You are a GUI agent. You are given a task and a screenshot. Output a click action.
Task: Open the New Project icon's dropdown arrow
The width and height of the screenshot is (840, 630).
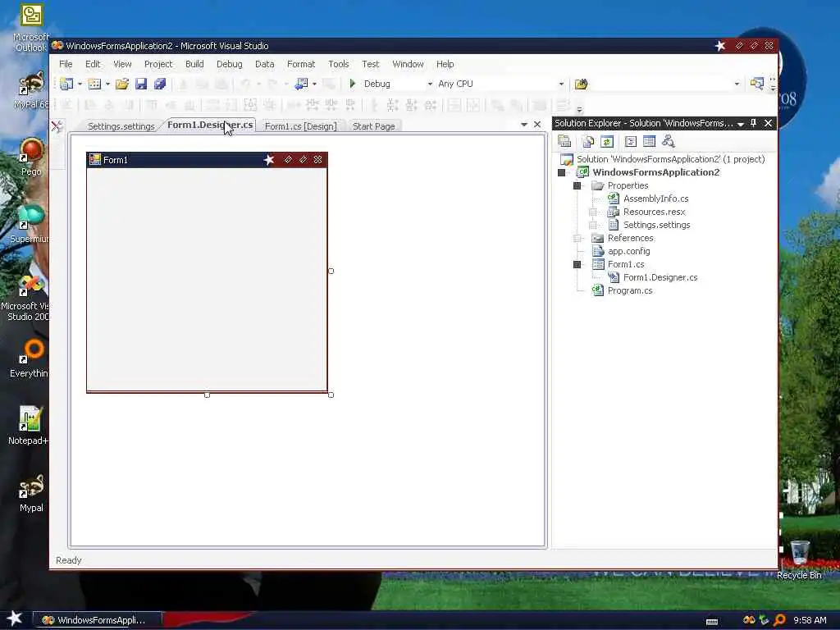[80, 84]
